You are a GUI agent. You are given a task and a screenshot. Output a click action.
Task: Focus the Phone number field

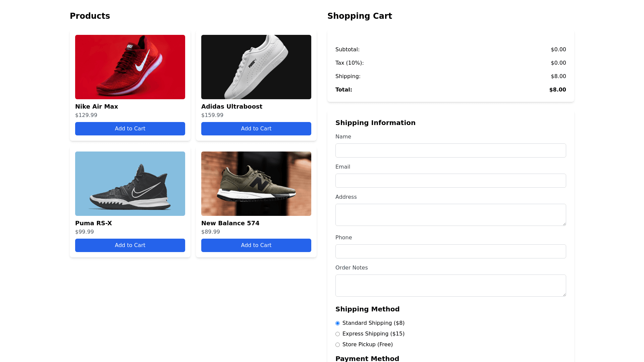[450, 251]
